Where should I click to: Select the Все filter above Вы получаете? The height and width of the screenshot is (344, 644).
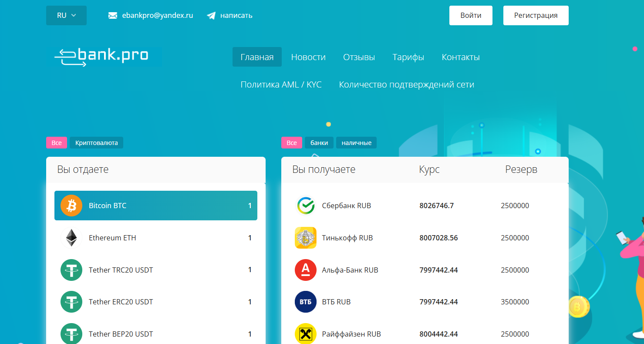click(x=292, y=142)
